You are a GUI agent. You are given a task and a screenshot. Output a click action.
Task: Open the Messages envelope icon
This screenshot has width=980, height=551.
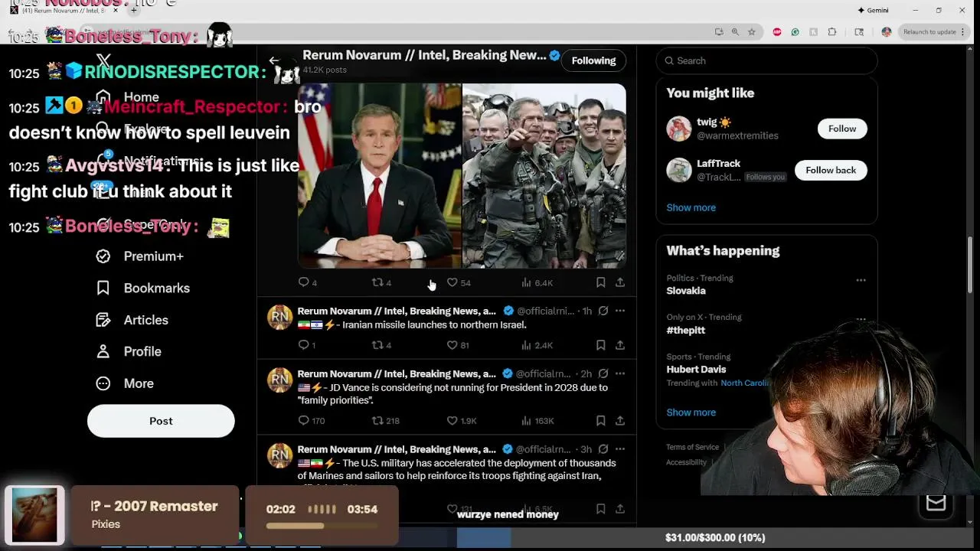pos(936,503)
